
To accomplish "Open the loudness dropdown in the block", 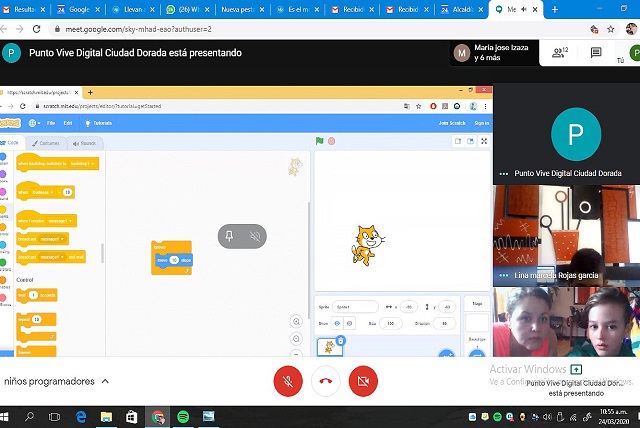I will click(43, 192).
